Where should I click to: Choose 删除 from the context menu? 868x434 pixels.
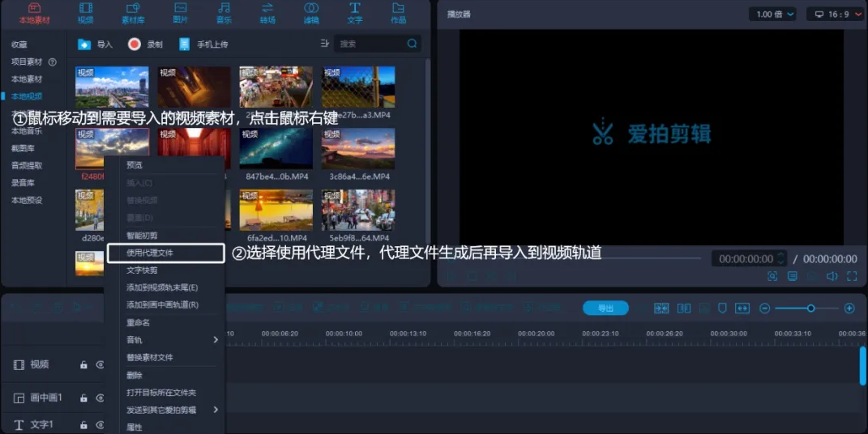click(135, 375)
